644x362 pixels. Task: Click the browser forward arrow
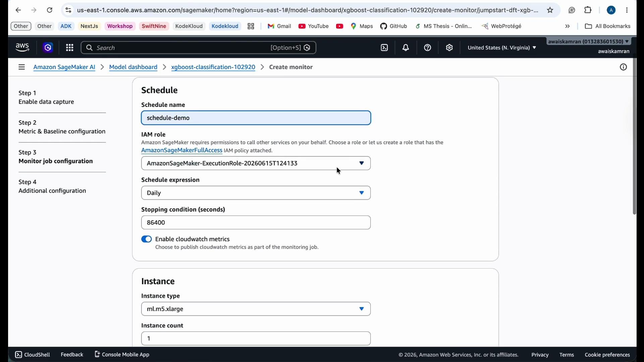(x=34, y=10)
